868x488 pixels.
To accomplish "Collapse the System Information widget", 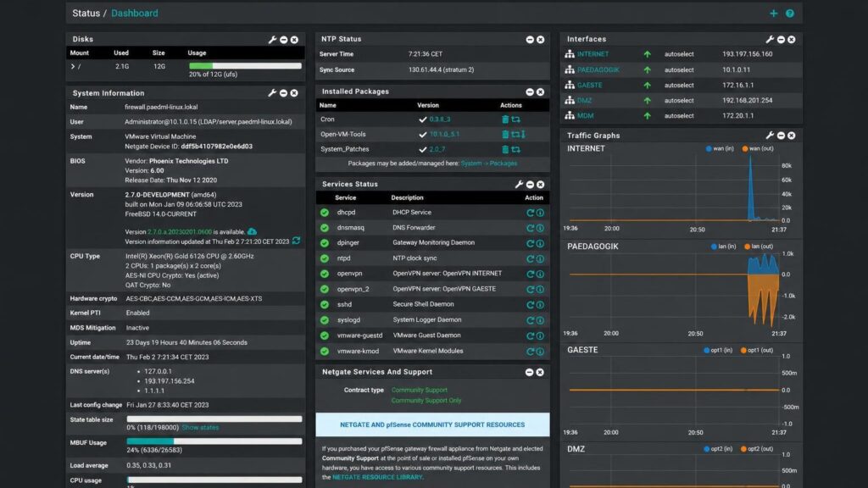I will tap(283, 93).
